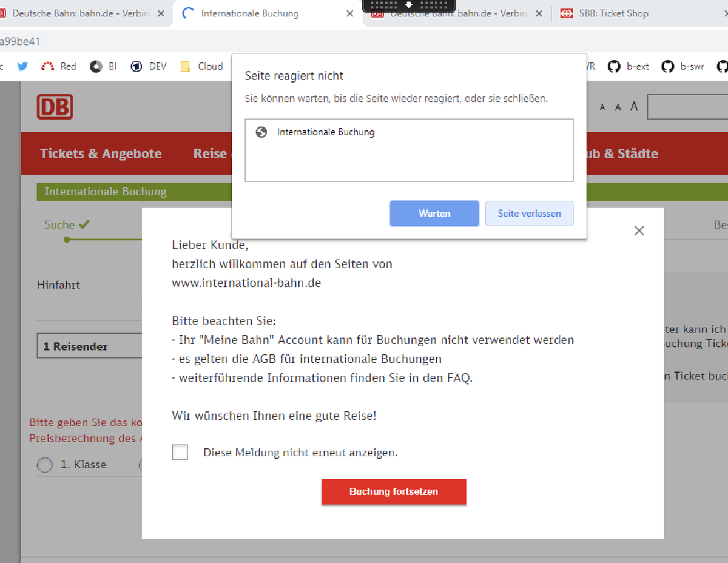Open the Twitter bookmark icon
Image resolution: width=728 pixels, height=563 pixels.
tap(22, 66)
